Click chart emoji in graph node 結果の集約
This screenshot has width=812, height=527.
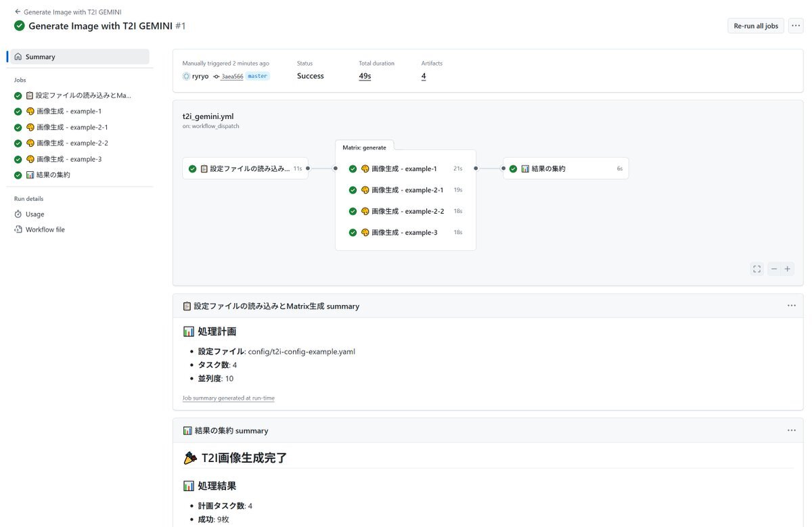pyautogui.click(x=526, y=168)
